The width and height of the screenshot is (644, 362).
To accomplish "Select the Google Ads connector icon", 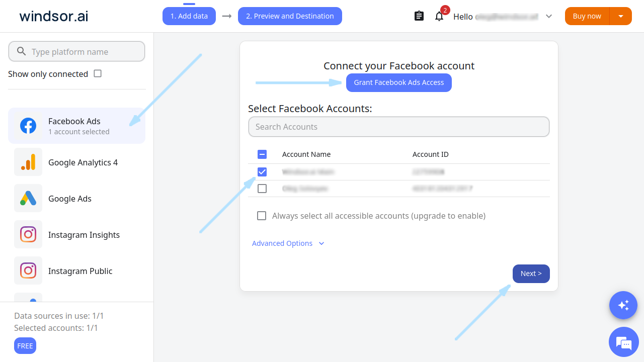I will [28, 198].
